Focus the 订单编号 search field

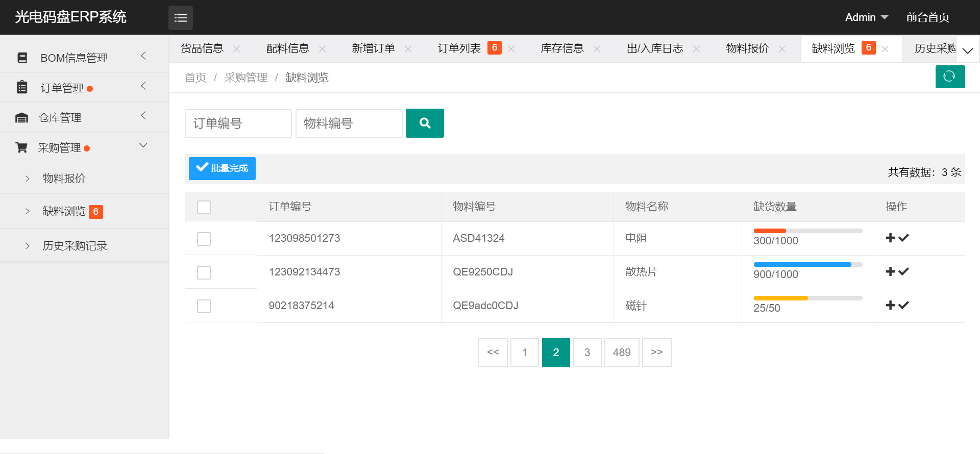238,123
